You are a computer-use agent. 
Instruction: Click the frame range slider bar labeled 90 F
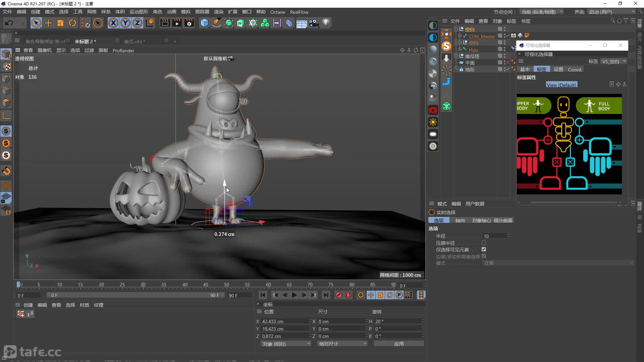pyautogui.click(x=136, y=295)
